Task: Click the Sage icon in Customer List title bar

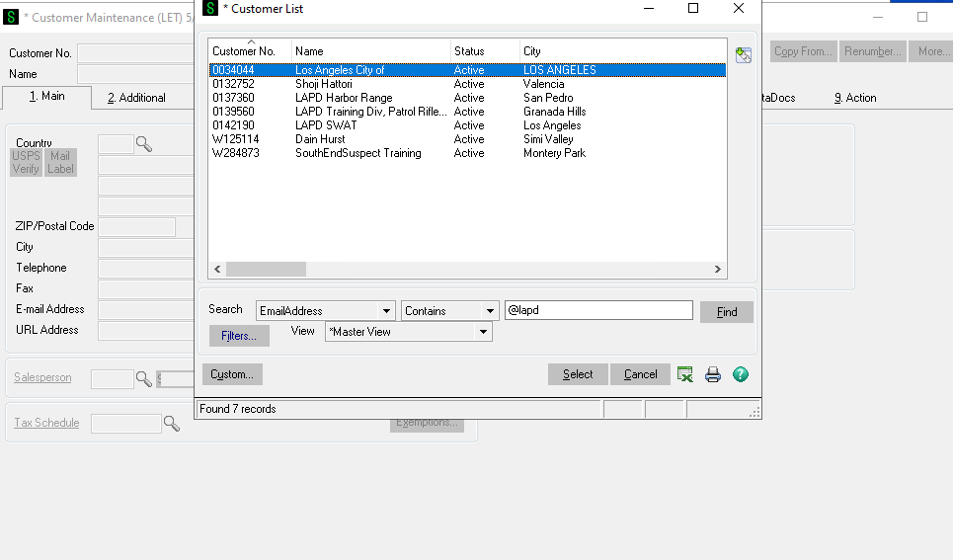Action: click(210, 9)
